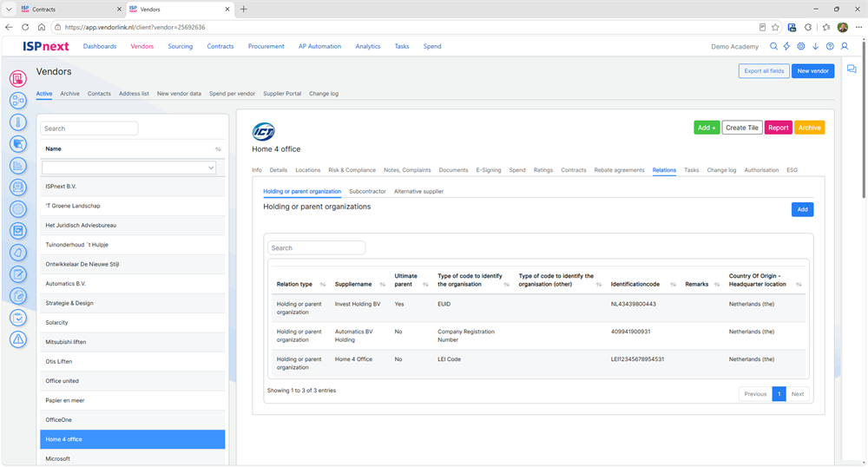Viewport: 868px width, 467px height.
Task: Click the browser address bar URL
Action: pos(135,27)
